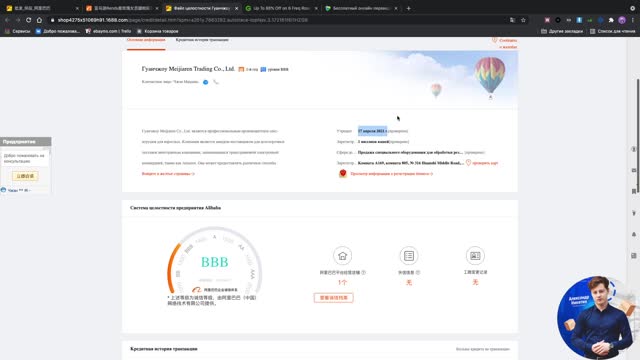This screenshot has height=360, width=640.
Task: Click the link at the right of the credit history header
Action: tap(483, 349)
